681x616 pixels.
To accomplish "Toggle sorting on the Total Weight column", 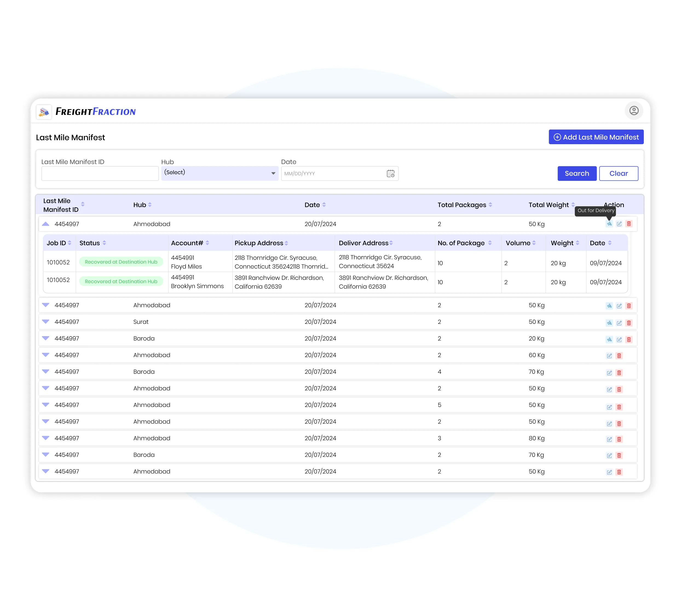I will (x=574, y=205).
